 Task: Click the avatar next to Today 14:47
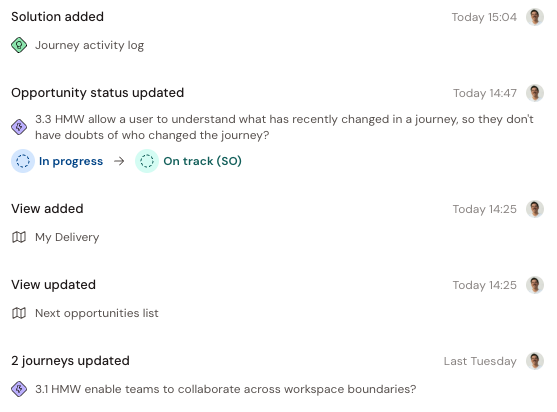(x=535, y=93)
